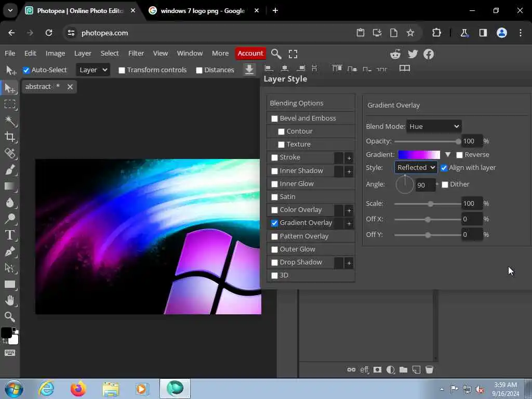The height and width of the screenshot is (399, 532).
Task: Enable the Stroke effect checkbox
Action: pyautogui.click(x=274, y=158)
